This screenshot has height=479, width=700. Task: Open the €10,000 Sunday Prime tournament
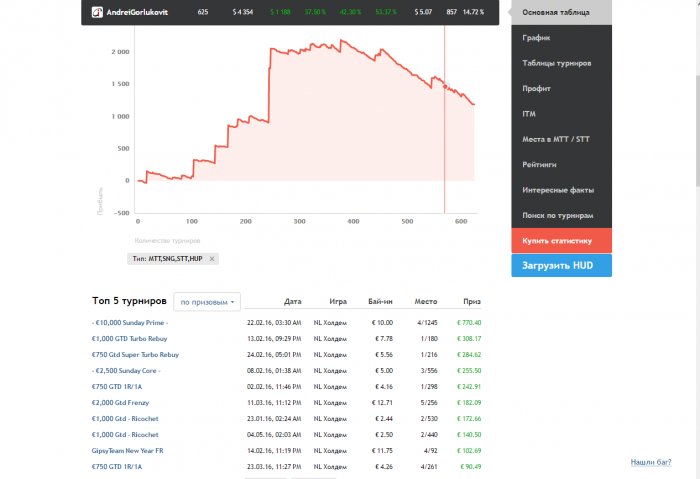coord(130,323)
